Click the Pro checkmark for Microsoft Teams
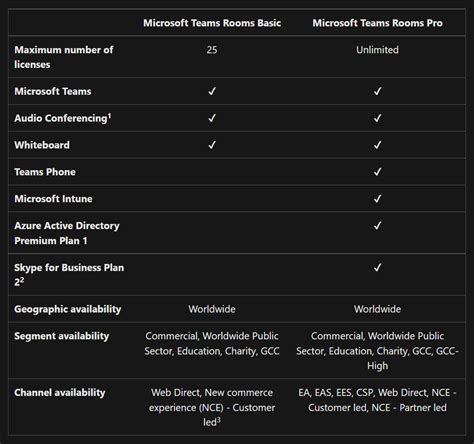 coord(377,91)
